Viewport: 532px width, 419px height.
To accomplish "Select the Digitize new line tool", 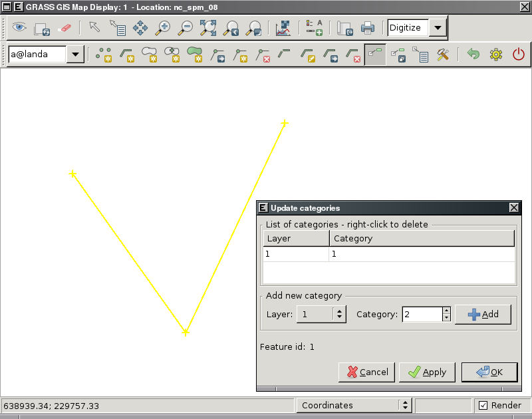I will pyautogui.click(x=126, y=55).
